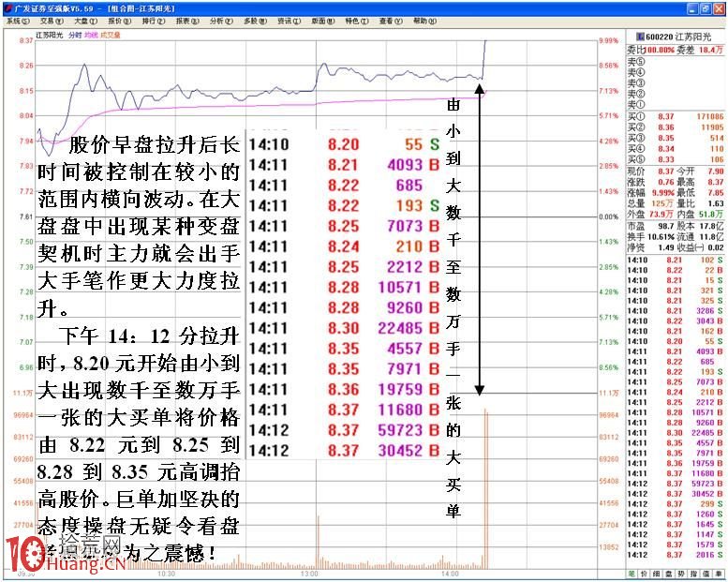The image size is (728, 582).
Task: Open the 报价 menu
Action: click(x=120, y=21)
